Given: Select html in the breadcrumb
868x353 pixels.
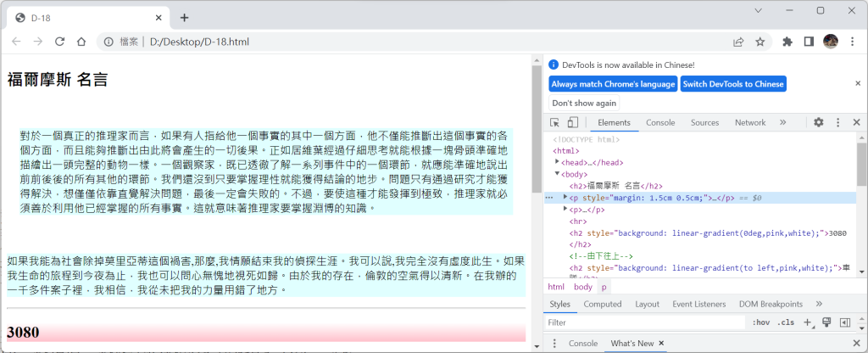Looking at the screenshot, I should [556, 287].
